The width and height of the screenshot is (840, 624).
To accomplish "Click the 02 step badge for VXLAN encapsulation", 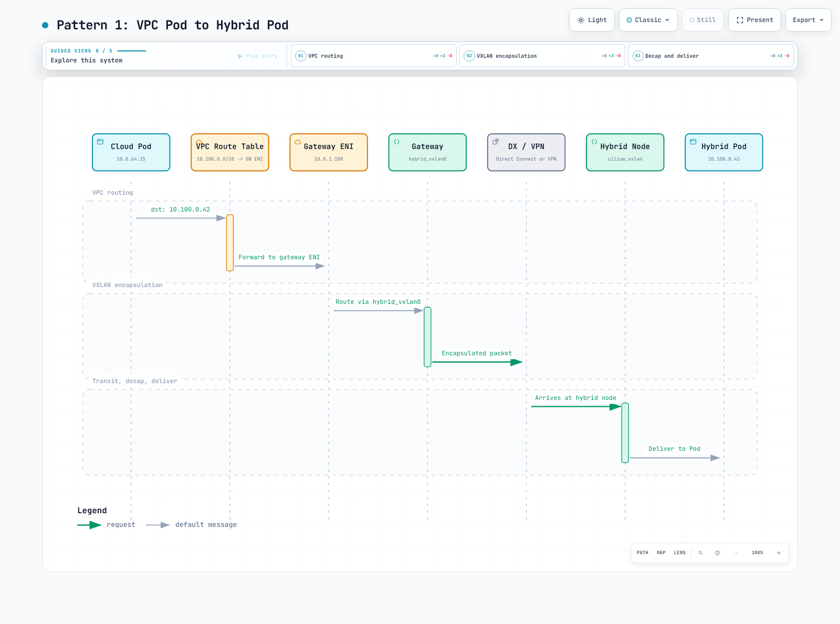I will click(x=469, y=56).
